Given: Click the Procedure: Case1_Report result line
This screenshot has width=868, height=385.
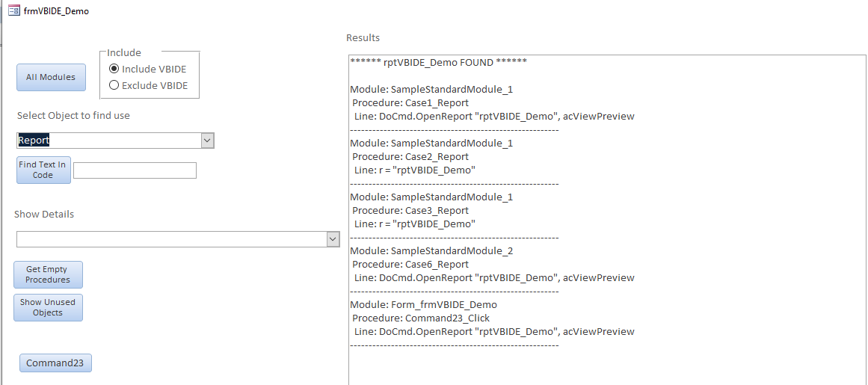Looking at the screenshot, I should coord(410,103).
